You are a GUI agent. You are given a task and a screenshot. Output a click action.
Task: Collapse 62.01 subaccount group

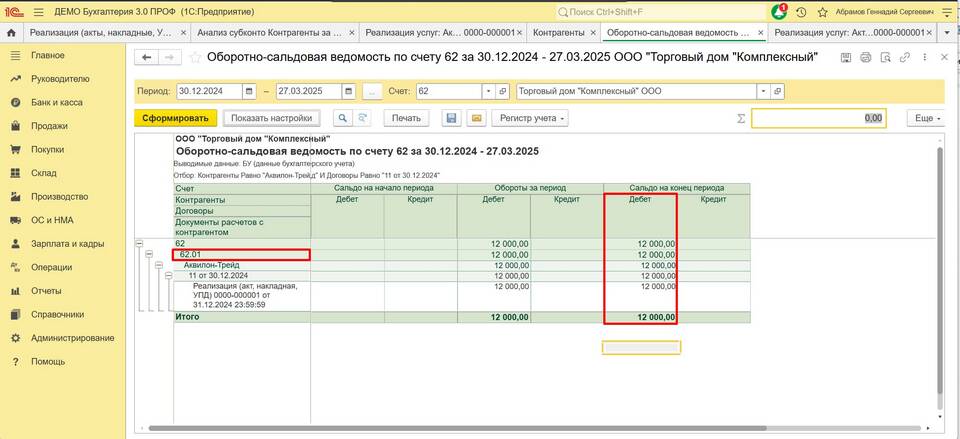[x=149, y=254]
